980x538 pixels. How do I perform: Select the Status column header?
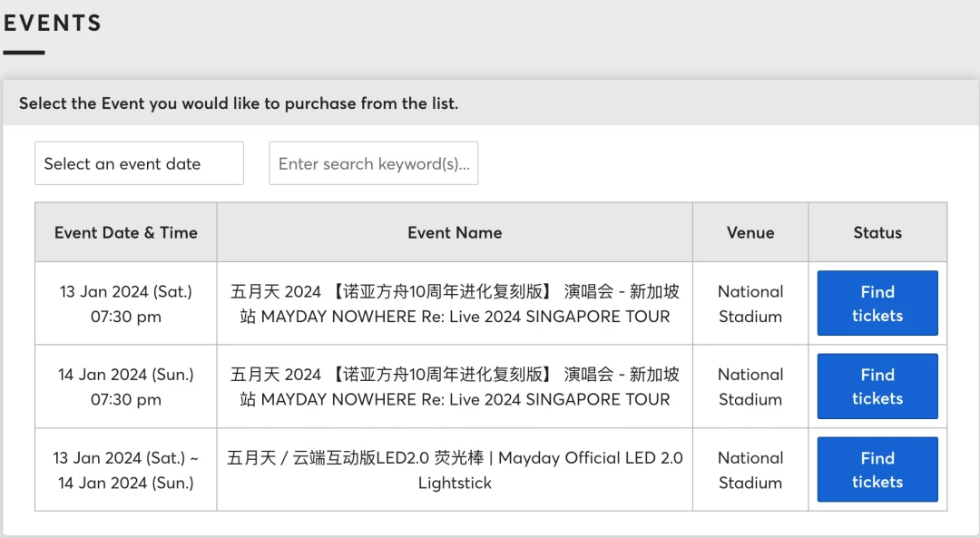(x=877, y=232)
